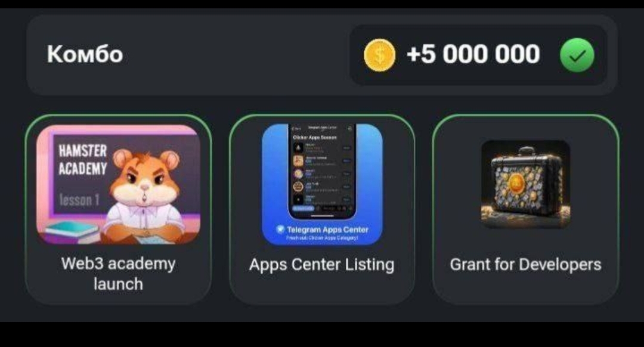Click the Комбо heading
Viewport: 644px width, 347px height.
pyautogui.click(x=85, y=54)
